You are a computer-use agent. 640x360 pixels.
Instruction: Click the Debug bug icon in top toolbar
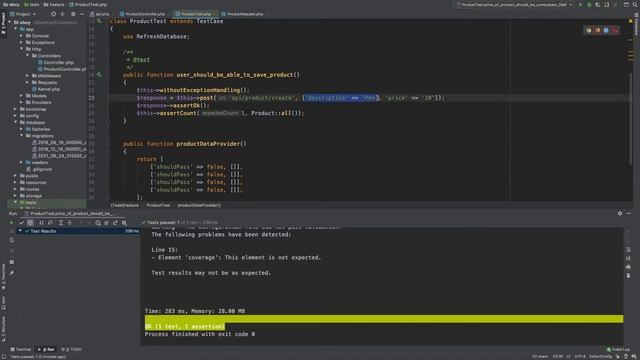[x=589, y=4]
